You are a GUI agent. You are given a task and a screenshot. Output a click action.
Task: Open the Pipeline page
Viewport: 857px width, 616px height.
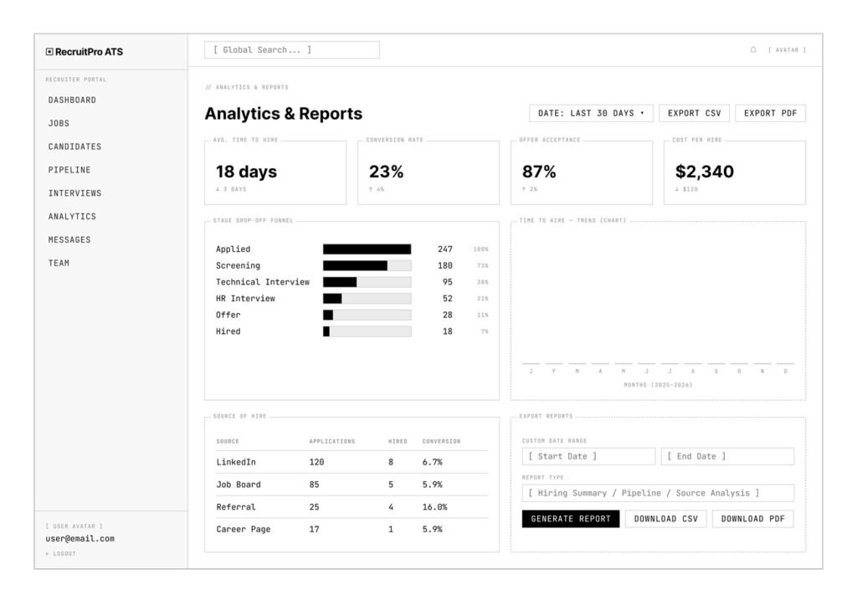pos(68,170)
